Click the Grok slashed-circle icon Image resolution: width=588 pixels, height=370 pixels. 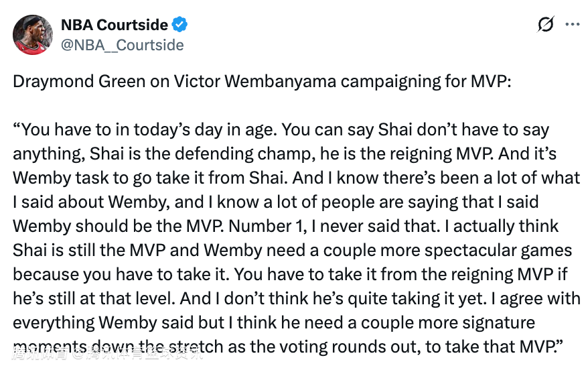pyautogui.click(x=546, y=25)
